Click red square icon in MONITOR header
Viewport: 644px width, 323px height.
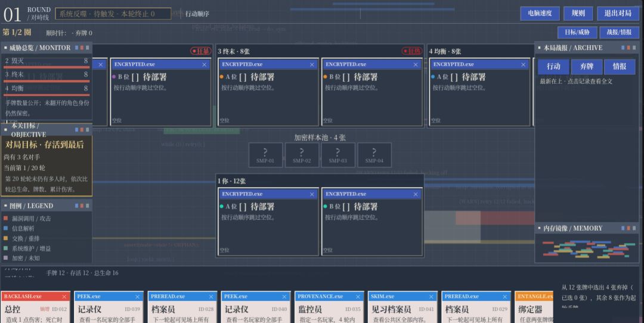click(x=82, y=48)
